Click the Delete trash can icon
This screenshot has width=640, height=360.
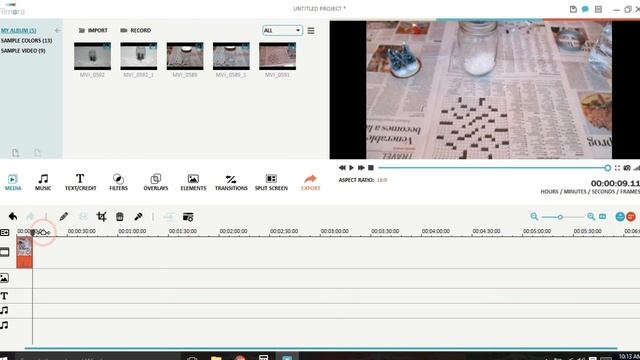coord(120,216)
